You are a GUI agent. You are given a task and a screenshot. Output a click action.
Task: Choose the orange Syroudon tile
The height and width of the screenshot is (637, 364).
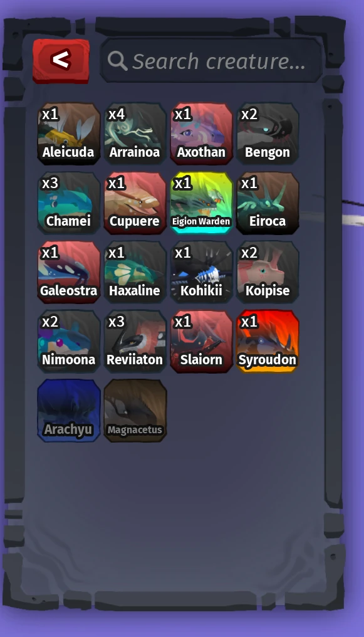tap(268, 341)
